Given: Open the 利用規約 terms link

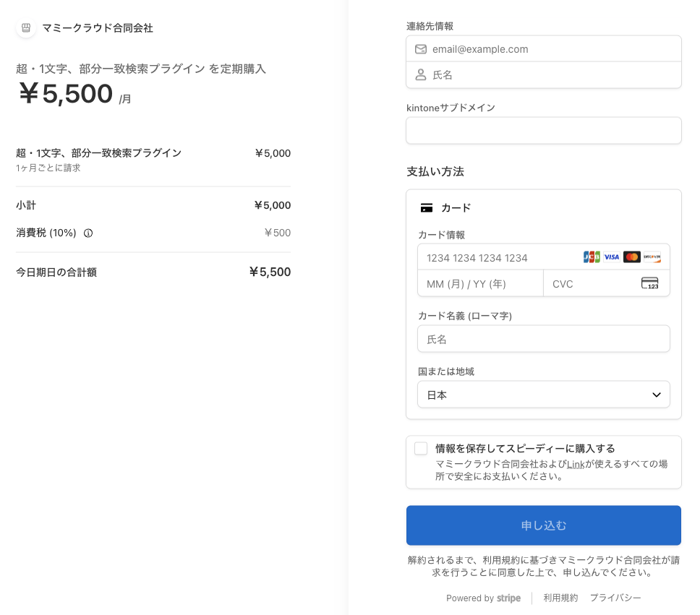Looking at the screenshot, I should pos(560,598).
